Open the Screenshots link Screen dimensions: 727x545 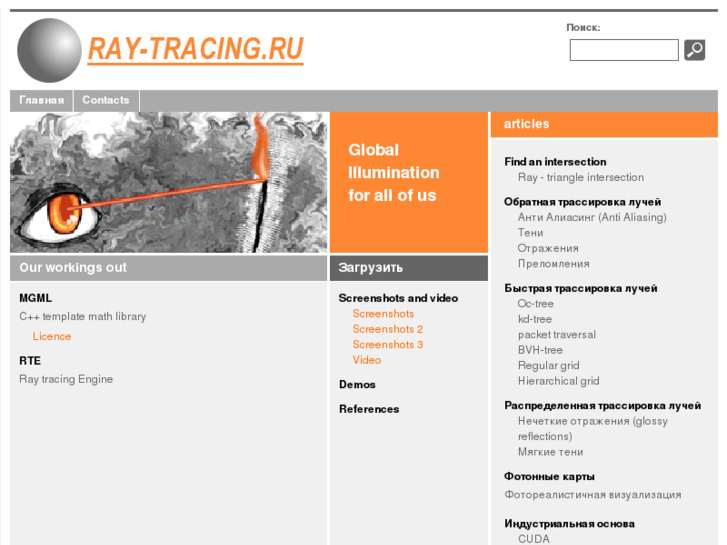(383, 314)
